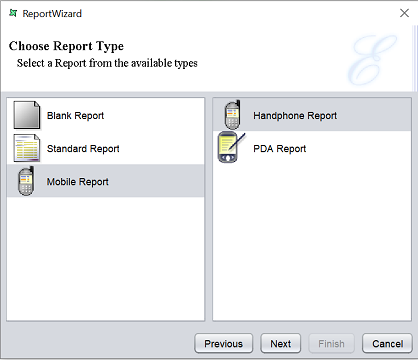Screen dimensions: 418x360
Task: Click the disabled Finish button
Action: (x=331, y=343)
